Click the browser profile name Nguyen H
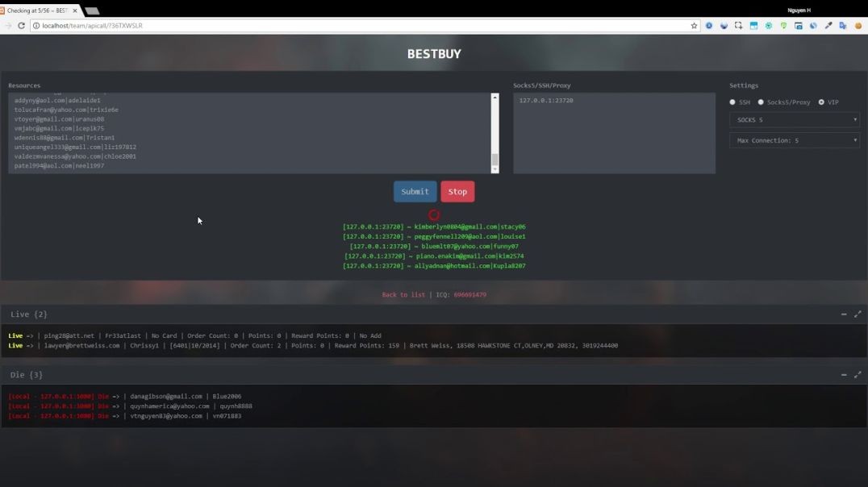Viewport: 868px width, 487px height. click(799, 10)
